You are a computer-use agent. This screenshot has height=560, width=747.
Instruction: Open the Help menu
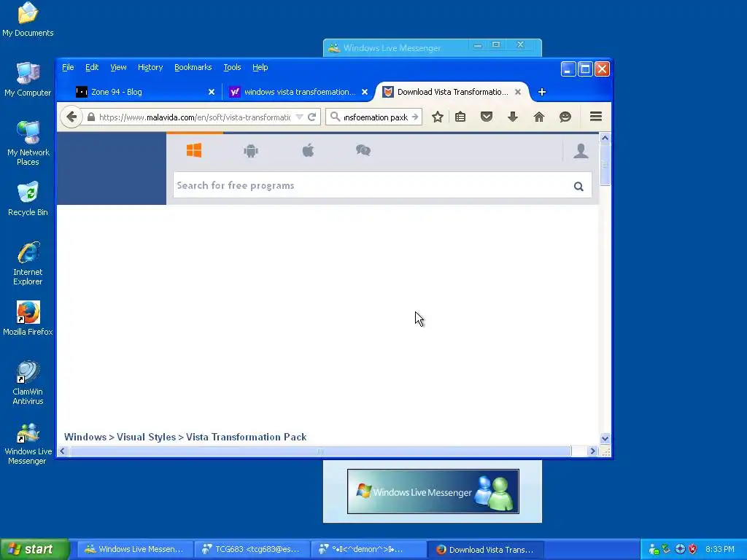[260, 67]
